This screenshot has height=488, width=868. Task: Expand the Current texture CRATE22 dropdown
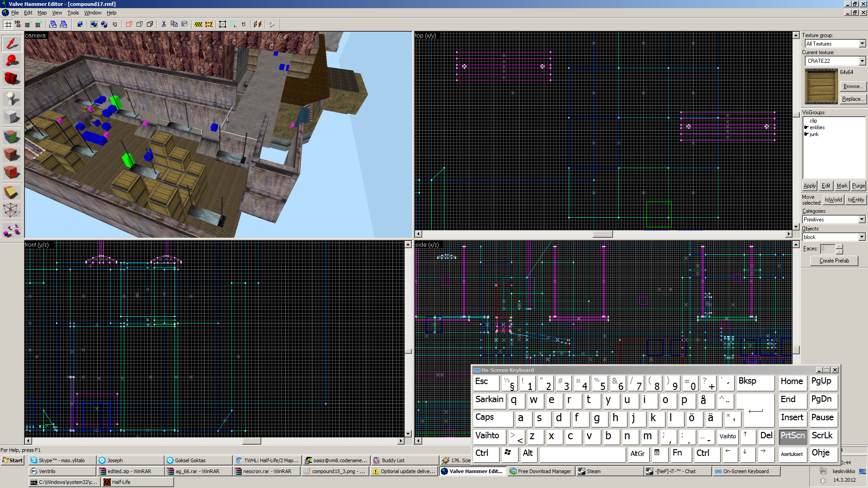862,61
